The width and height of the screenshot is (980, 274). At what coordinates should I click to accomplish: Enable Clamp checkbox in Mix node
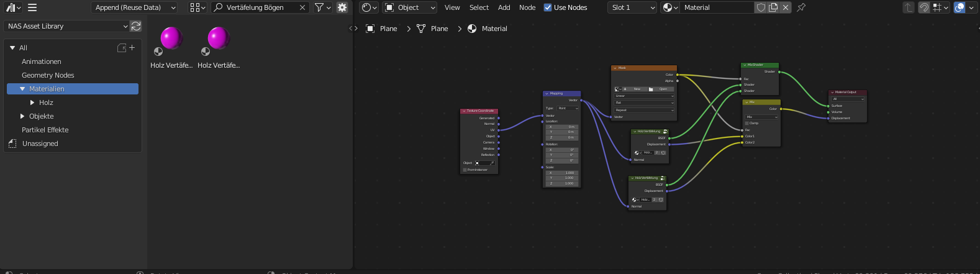tap(747, 123)
